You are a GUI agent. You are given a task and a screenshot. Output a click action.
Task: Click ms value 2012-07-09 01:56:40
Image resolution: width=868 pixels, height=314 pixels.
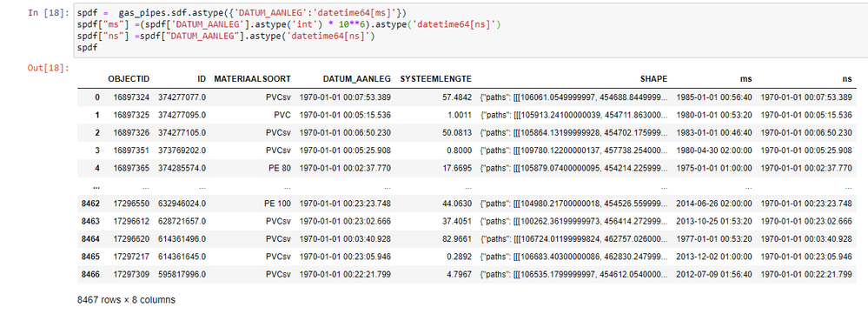(x=714, y=274)
